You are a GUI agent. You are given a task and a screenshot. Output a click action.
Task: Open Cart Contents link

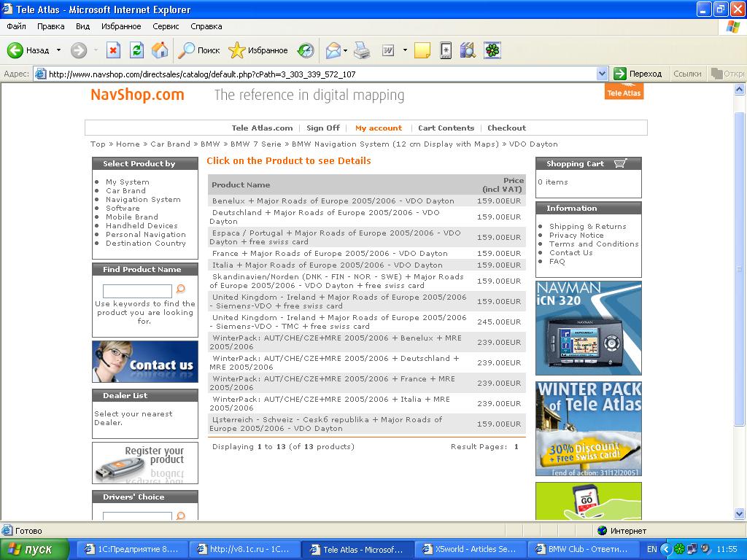pos(446,128)
